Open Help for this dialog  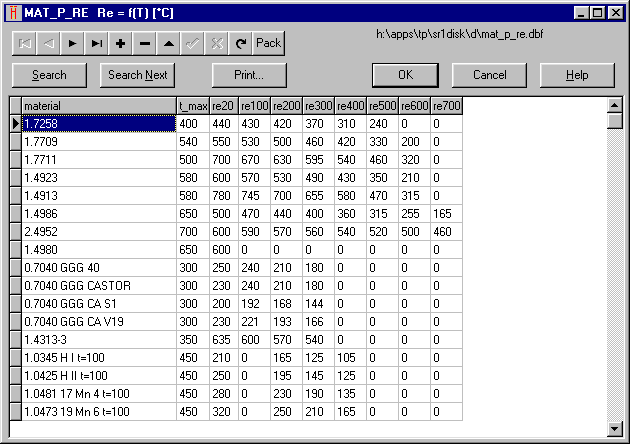[x=577, y=75]
